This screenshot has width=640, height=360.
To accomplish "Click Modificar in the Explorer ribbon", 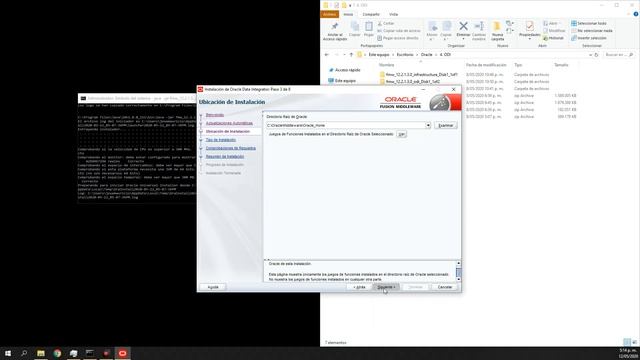I will tap(554, 31).
